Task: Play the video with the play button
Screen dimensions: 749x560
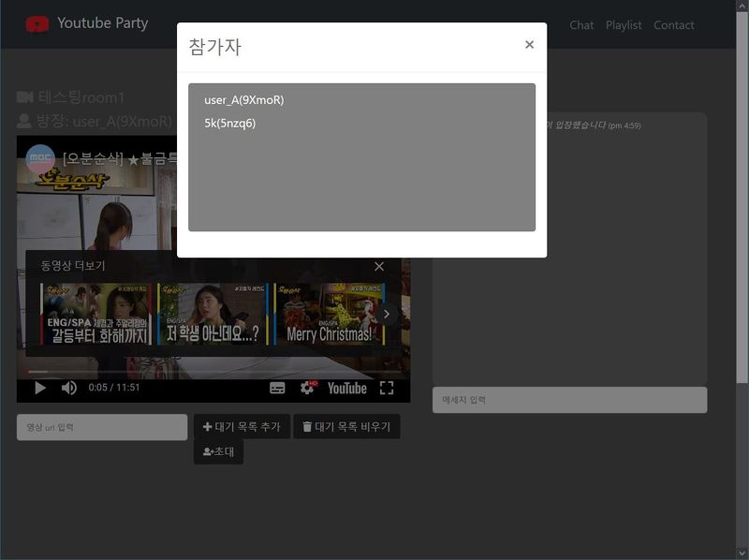Action: click(x=38, y=387)
